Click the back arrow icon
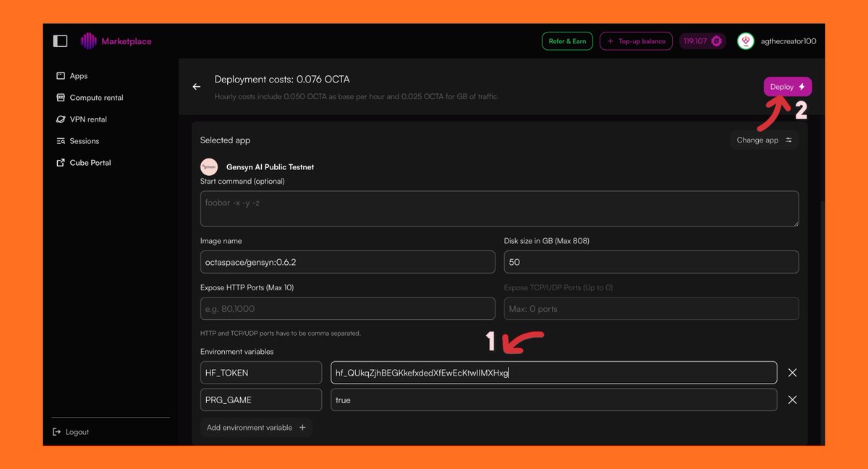 [196, 87]
